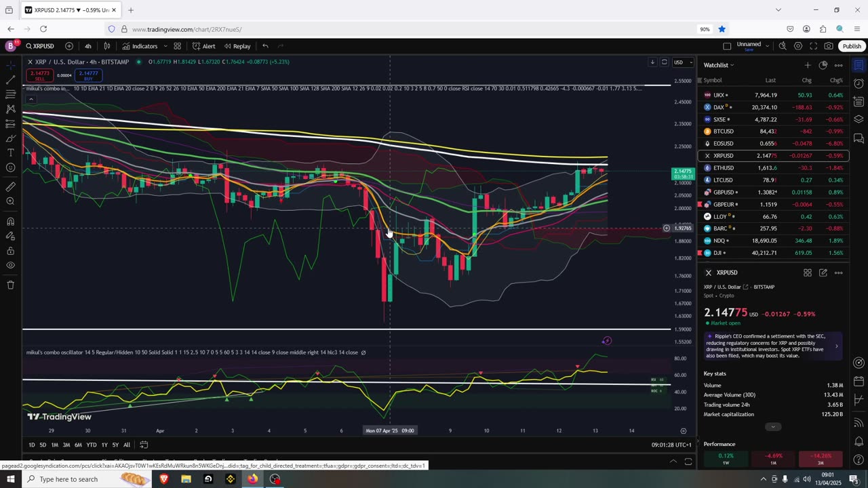Select the text annotation tool
Viewport: 868px width, 488px height.
click(x=10, y=153)
